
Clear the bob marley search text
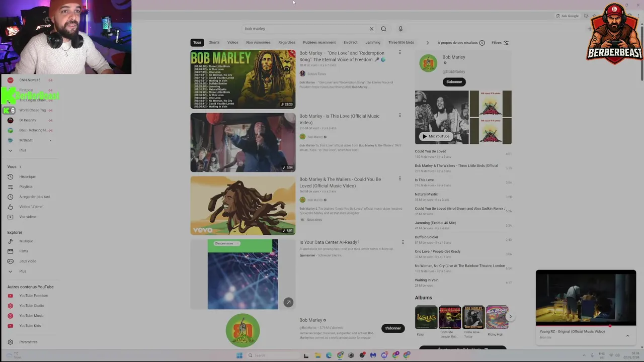point(371,29)
